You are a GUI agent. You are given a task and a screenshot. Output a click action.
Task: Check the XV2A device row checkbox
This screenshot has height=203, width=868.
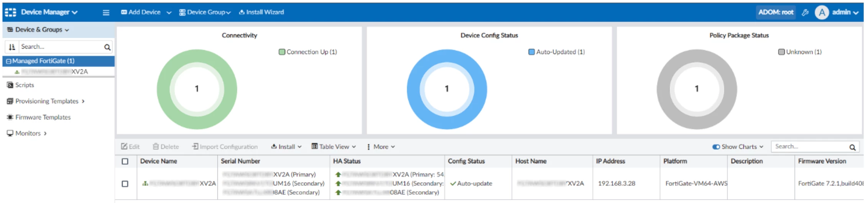pos(125,184)
